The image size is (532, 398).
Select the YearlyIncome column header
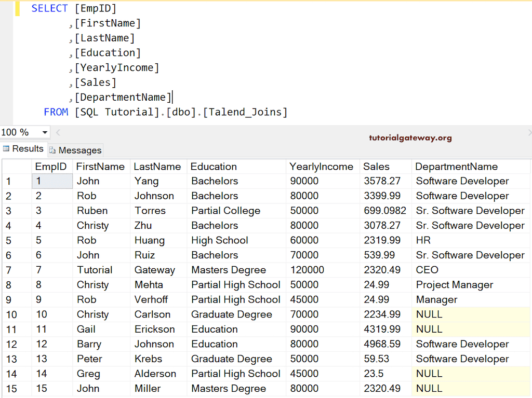tap(323, 167)
